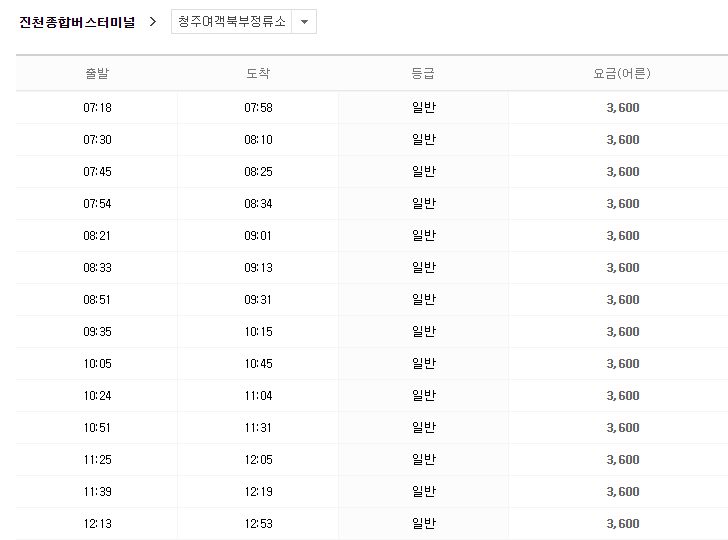Choose the 07:30 departure row

pos(97,140)
